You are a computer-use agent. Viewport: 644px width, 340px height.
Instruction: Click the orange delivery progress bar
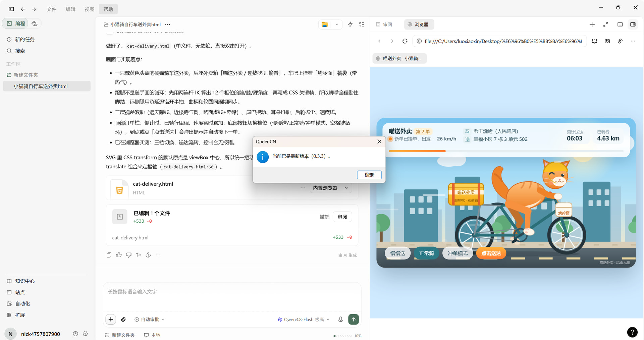click(x=417, y=151)
